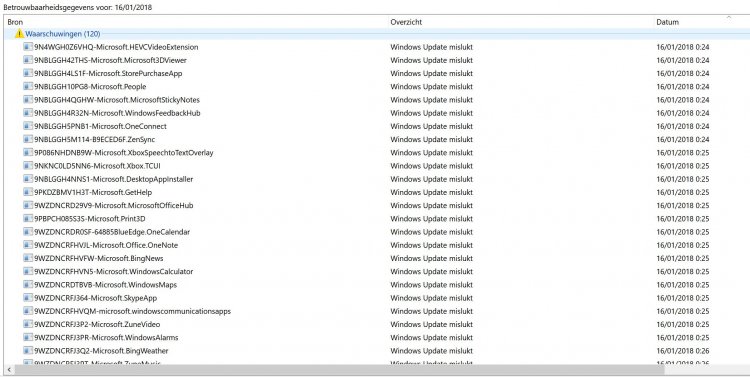
Task: Select the icon for Microsoft.GetHelp row
Action: tap(28, 192)
